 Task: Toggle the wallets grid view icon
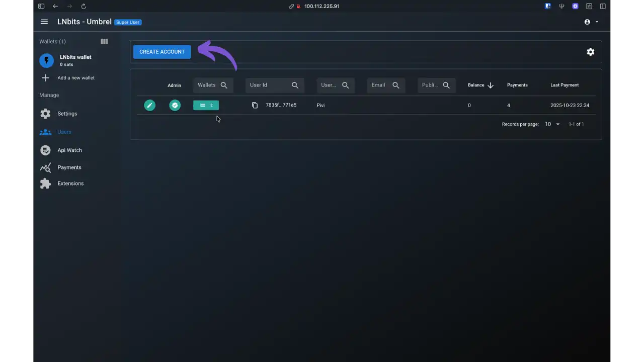click(x=104, y=42)
